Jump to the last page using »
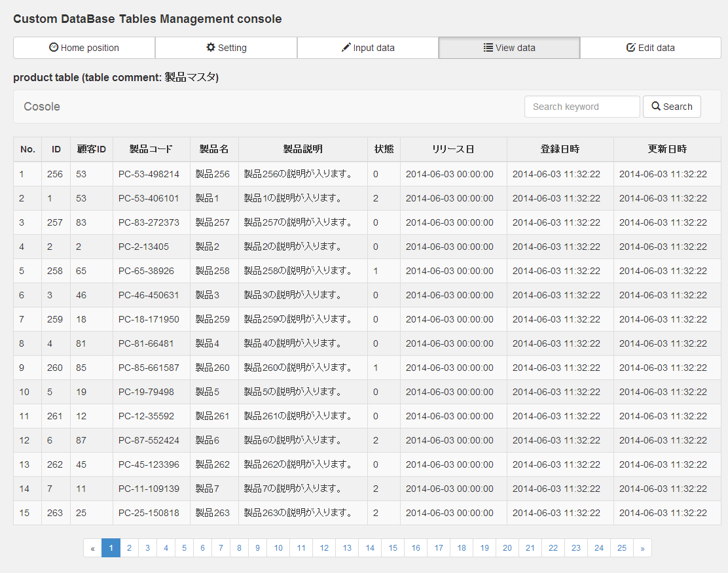 pyautogui.click(x=644, y=547)
